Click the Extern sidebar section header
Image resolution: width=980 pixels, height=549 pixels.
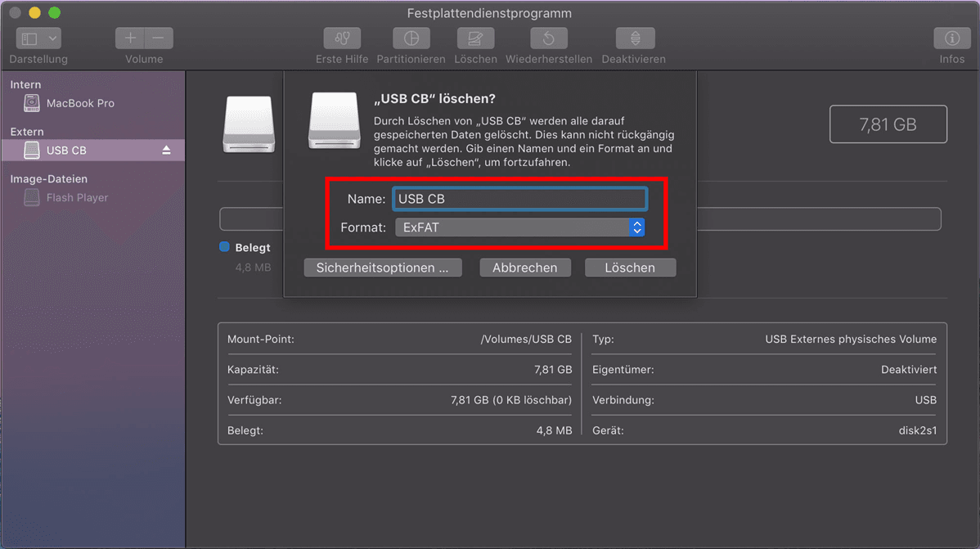27,132
